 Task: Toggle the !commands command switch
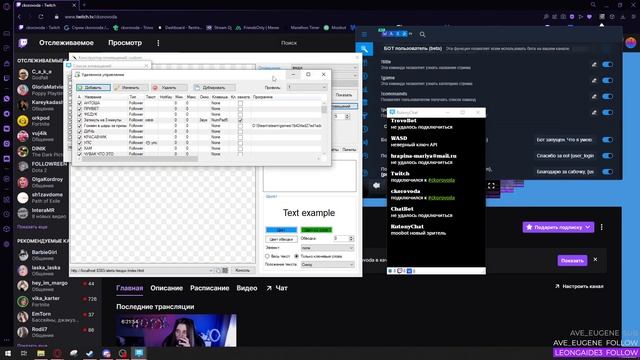point(607,96)
